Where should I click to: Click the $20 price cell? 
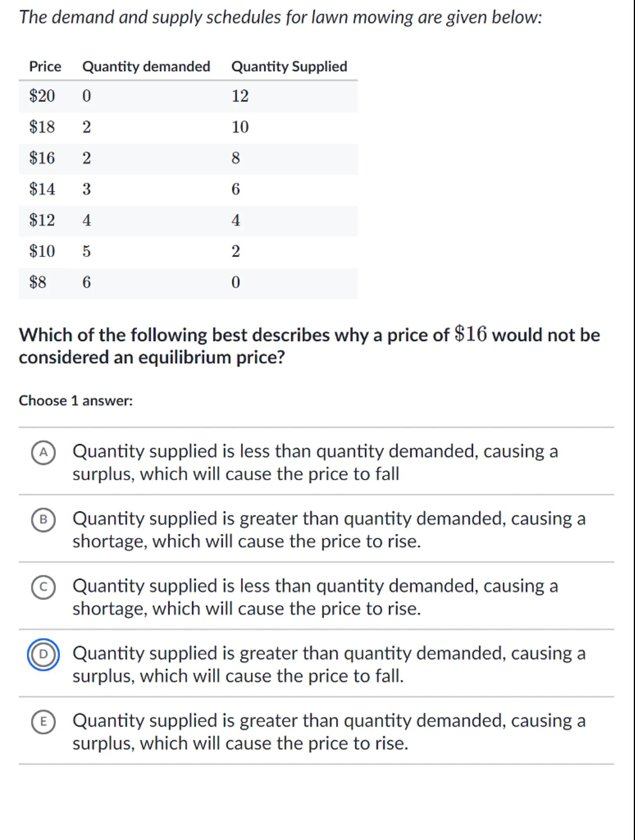click(42, 96)
